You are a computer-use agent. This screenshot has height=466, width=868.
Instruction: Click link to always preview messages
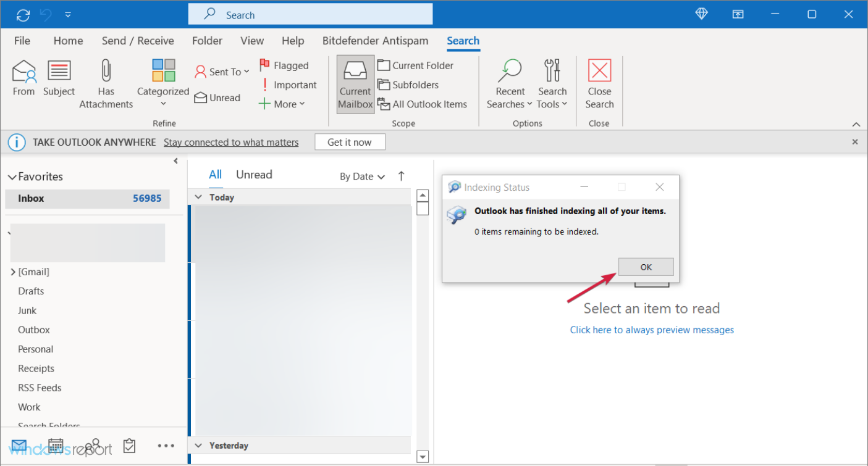pyautogui.click(x=651, y=330)
